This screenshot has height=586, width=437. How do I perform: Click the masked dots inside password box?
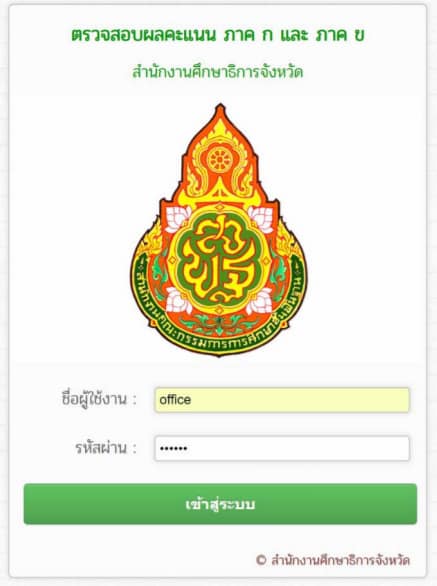coord(173,448)
